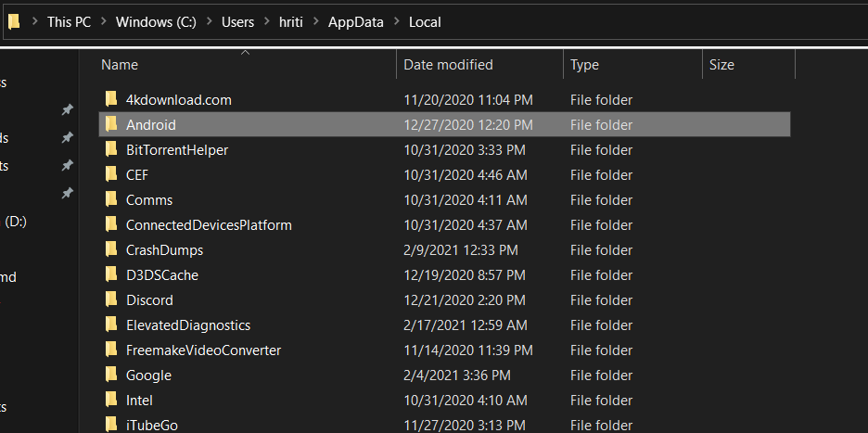
Task: Expand the chevron after This PC
Action: pos(104,21)
